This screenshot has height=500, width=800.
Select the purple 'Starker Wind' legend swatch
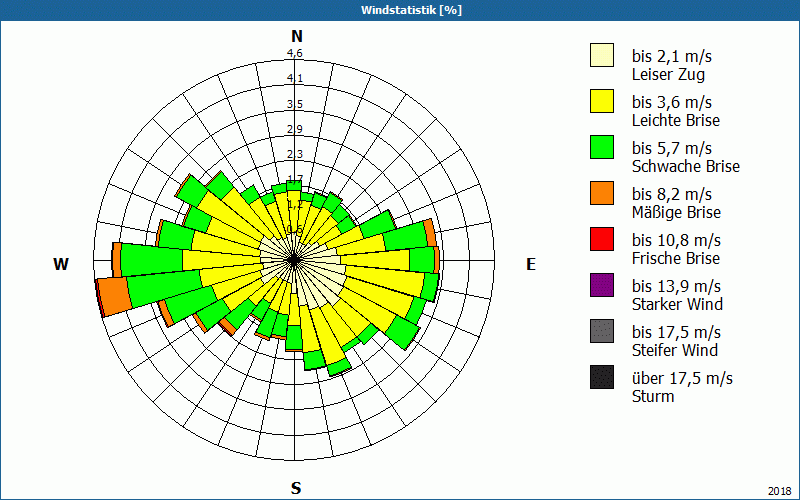601,286
